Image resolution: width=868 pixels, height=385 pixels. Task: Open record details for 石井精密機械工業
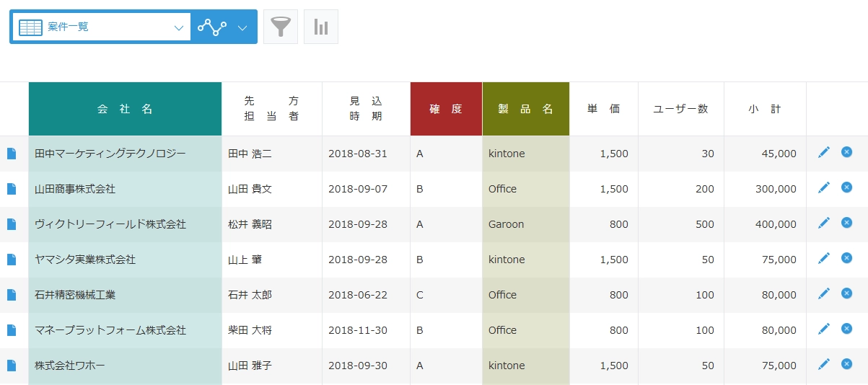[11, 295]
